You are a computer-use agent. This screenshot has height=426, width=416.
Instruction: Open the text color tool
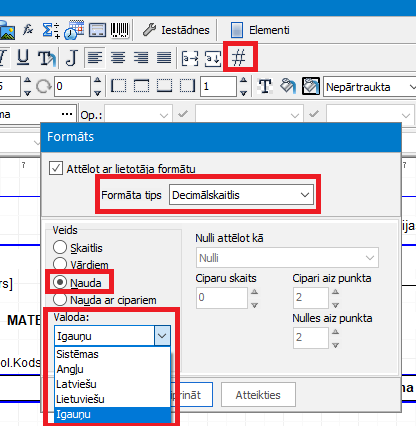pyautogui.click(x=265, y=86)
